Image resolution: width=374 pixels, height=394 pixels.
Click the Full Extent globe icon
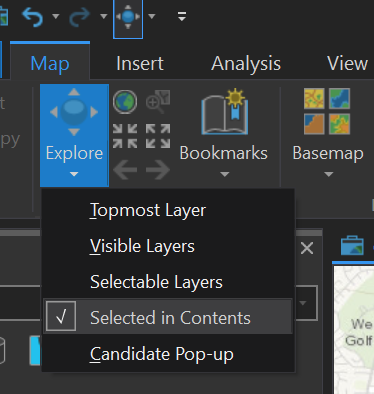(x=125, y=102)
